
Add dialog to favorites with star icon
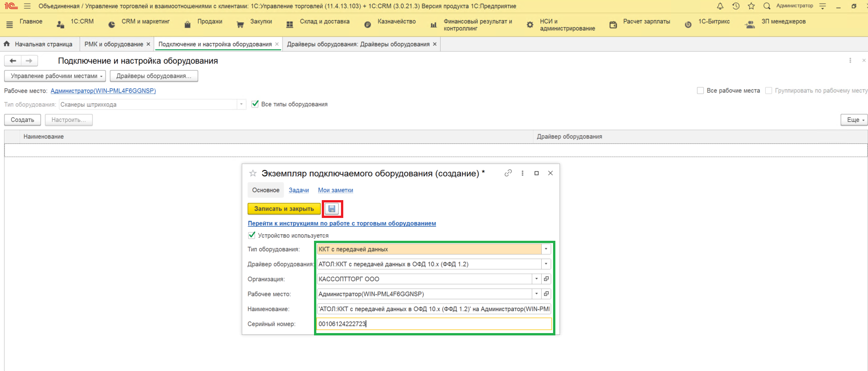pyautogui.click(x=253, y=174)
